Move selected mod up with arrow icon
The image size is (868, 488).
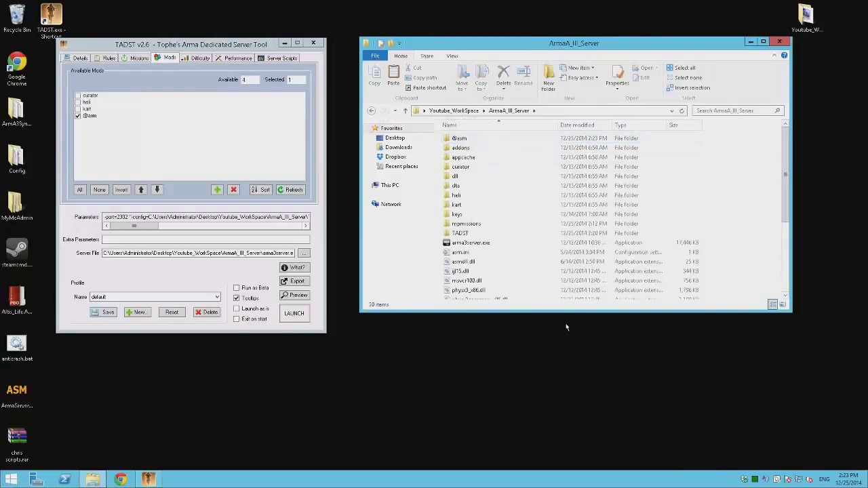[x=141, y=190]
